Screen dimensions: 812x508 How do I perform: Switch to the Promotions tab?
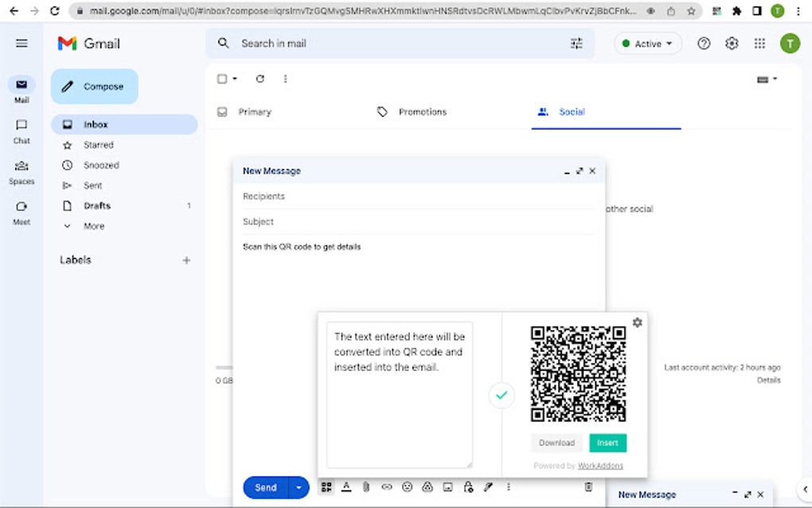(x=422, y=111)
